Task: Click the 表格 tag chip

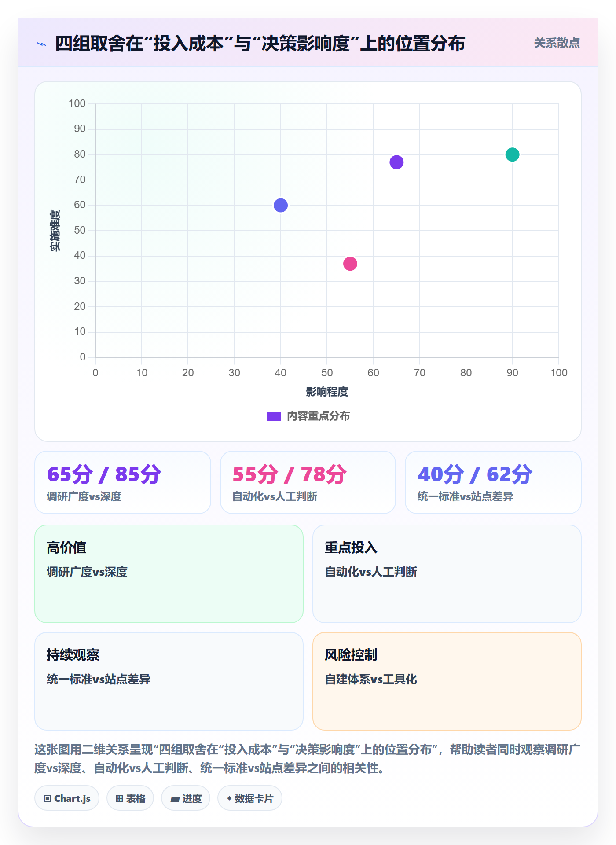Action: point(130,798)
